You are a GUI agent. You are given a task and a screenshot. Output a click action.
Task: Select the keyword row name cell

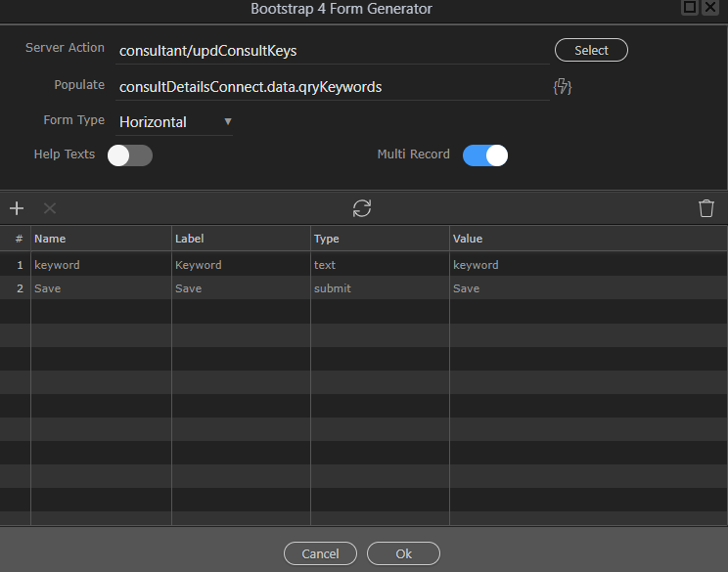pyautogui.click(x=101, y=265)
